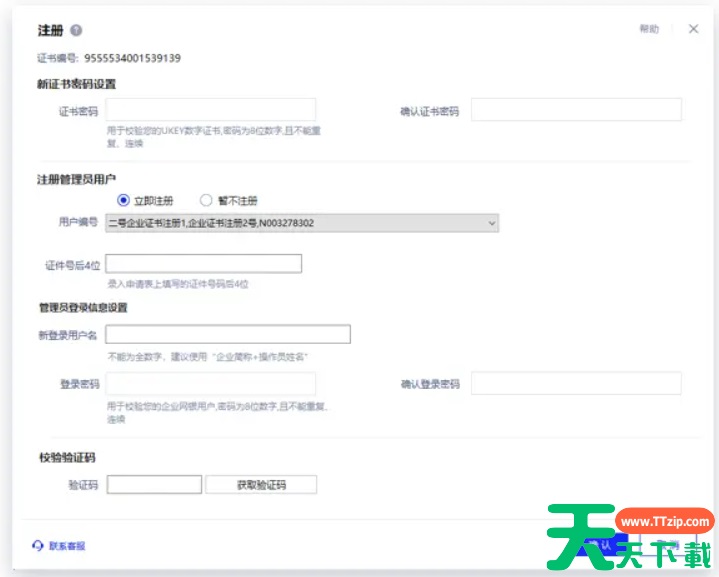Click the 确认证书密码 input field
Image resolution: width=719 pixels, height=577 pixels.
[x=576, y=110]
